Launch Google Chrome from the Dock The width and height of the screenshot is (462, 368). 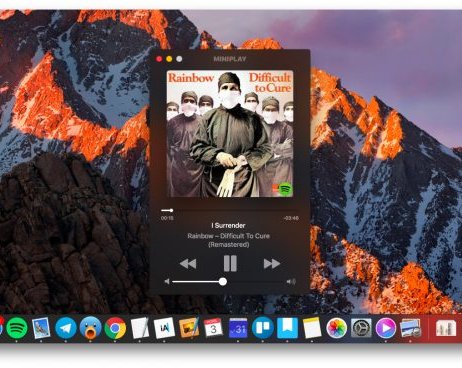115,328
